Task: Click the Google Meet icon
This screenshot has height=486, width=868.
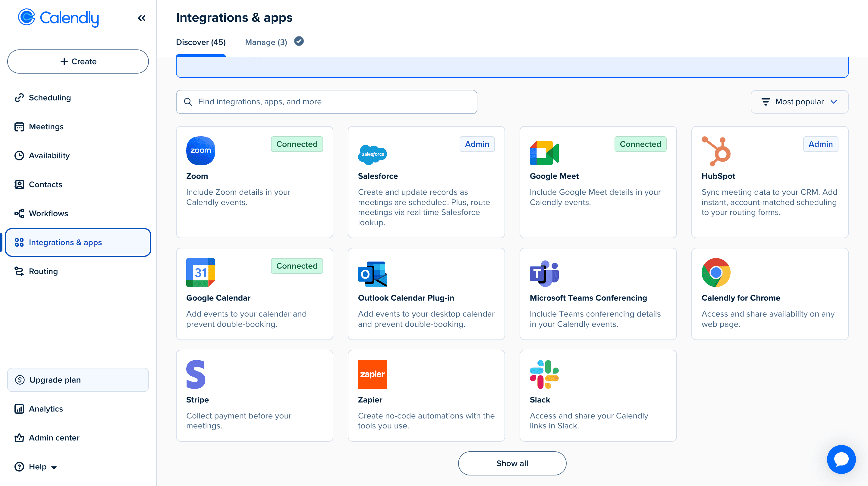Action: [544, 153]
